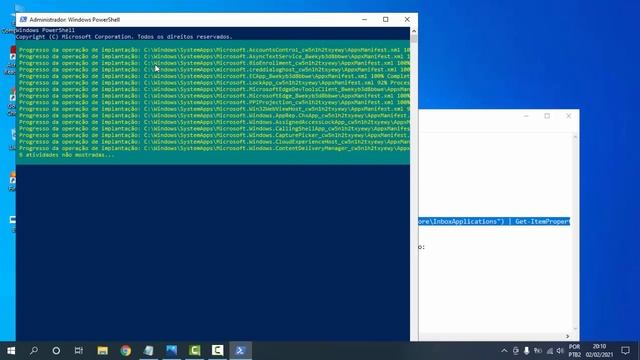640x360 pixels.
Task: Open taskbar Search magnifier
Action: point(34,351)
